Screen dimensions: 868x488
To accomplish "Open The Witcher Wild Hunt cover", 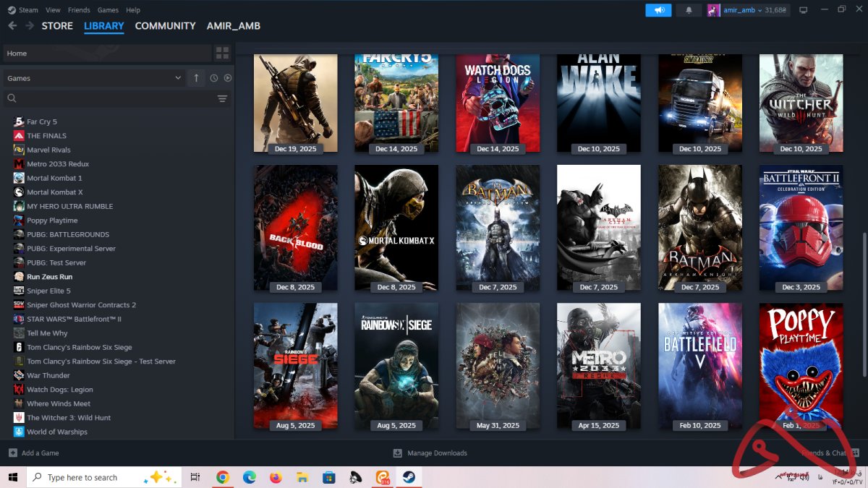I will coord(801,103).
